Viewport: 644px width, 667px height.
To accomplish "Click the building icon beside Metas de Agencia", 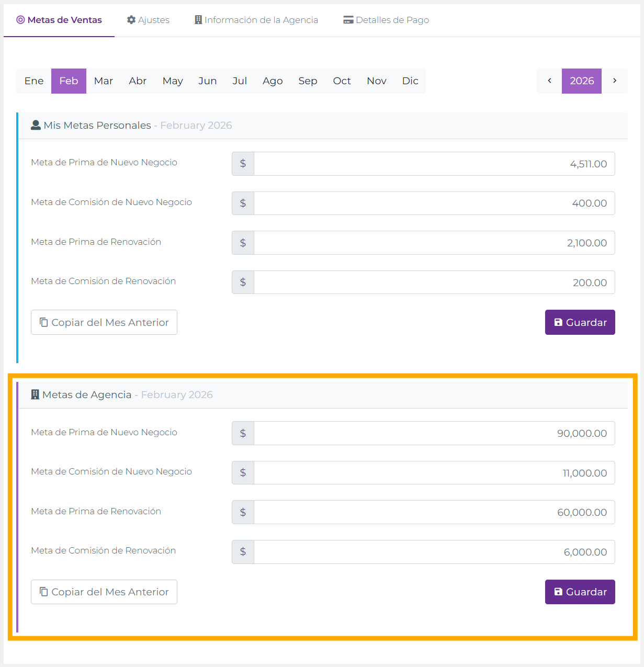I will [35, 394].
